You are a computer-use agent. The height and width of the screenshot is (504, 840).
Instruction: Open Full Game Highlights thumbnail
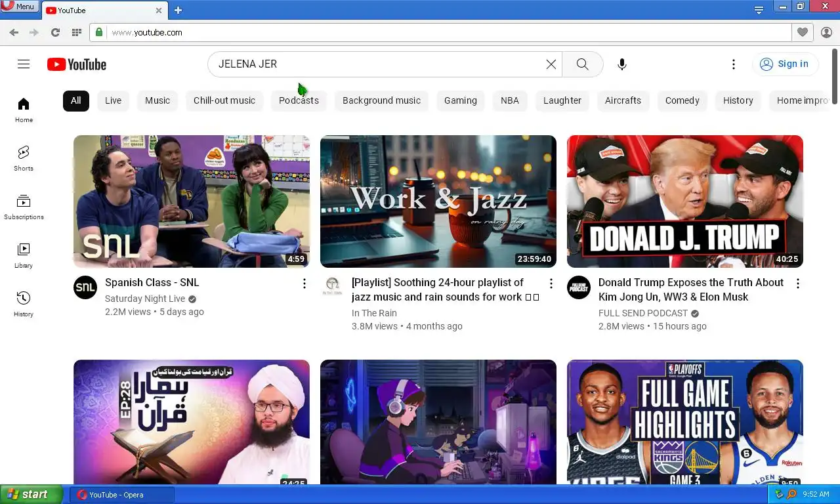(685, 422)
